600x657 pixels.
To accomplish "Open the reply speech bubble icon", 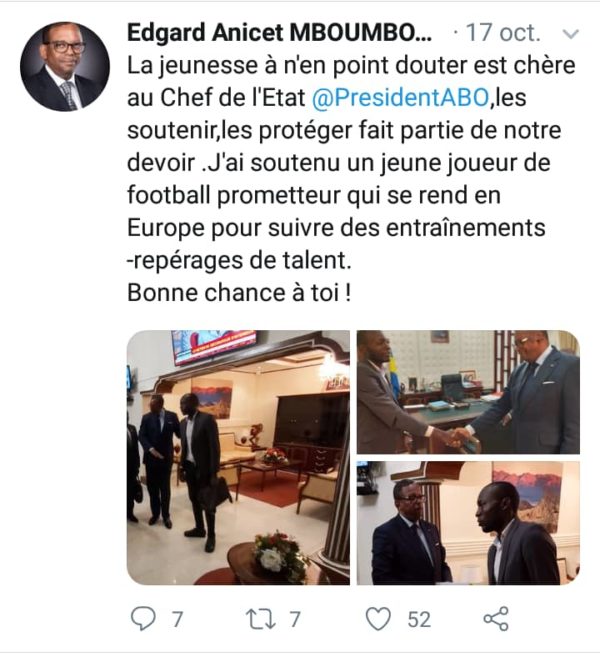I will pyautogui.click(x=143, y=618).
